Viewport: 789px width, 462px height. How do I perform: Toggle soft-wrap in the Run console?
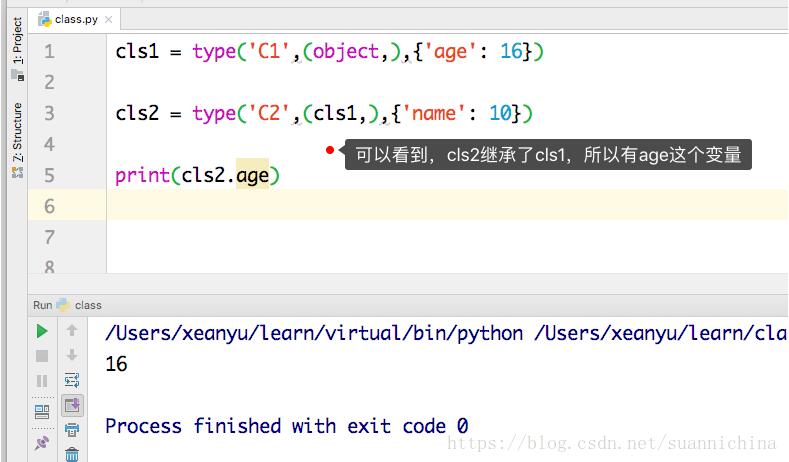(x=72, y=380)
